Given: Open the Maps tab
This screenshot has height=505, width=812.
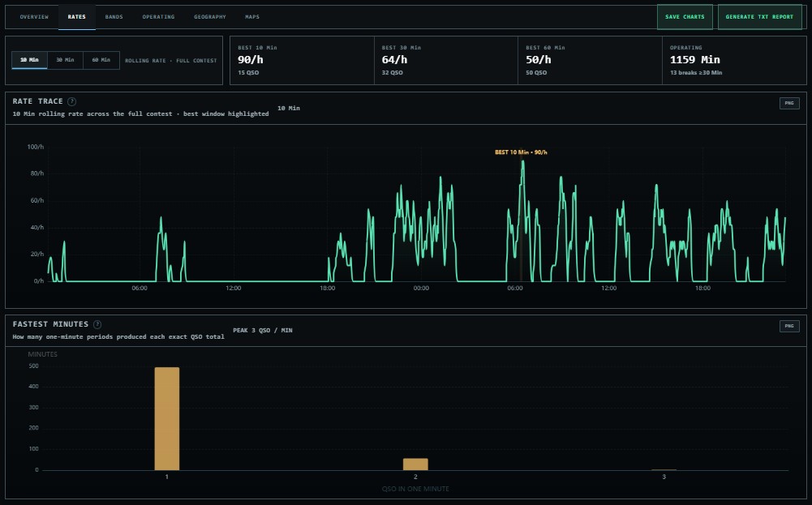Looking at the screenshot, I should pos(252,17).
